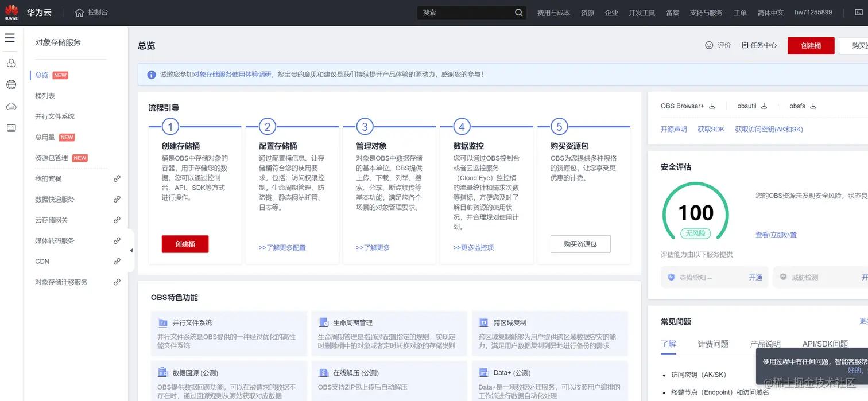Click link icon next to CDN
This screenshot has width=868, height=401.
(117, 261)
